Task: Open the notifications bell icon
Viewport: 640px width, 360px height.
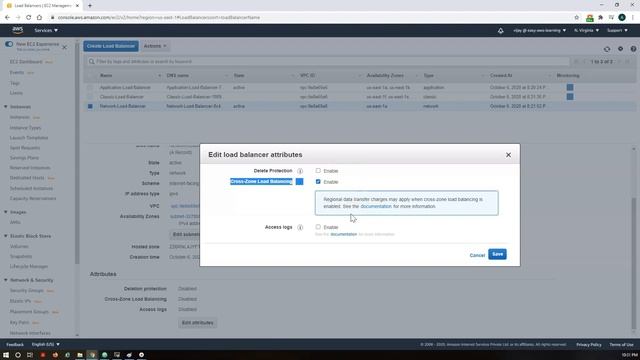Action: pyautogui.click(x=500, y=31)
